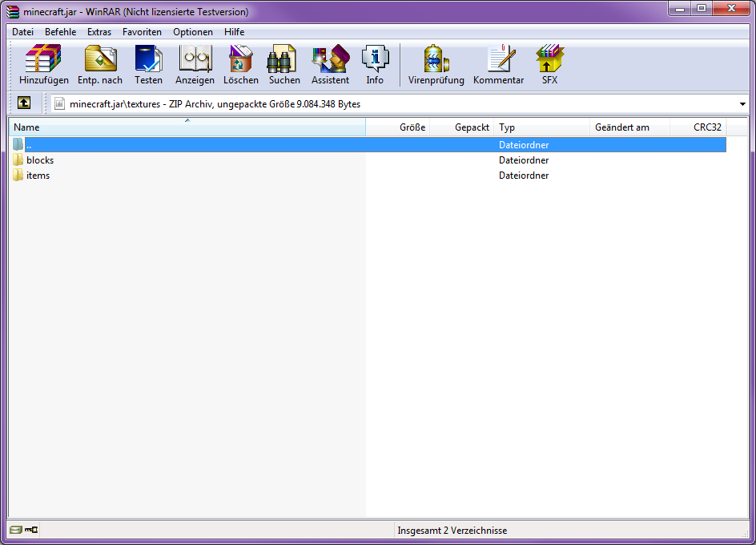Viewport: 756px width, 545px height.
Task: Open the Favoriten menu
Action: pyautogui.click(x=142, y=32)
